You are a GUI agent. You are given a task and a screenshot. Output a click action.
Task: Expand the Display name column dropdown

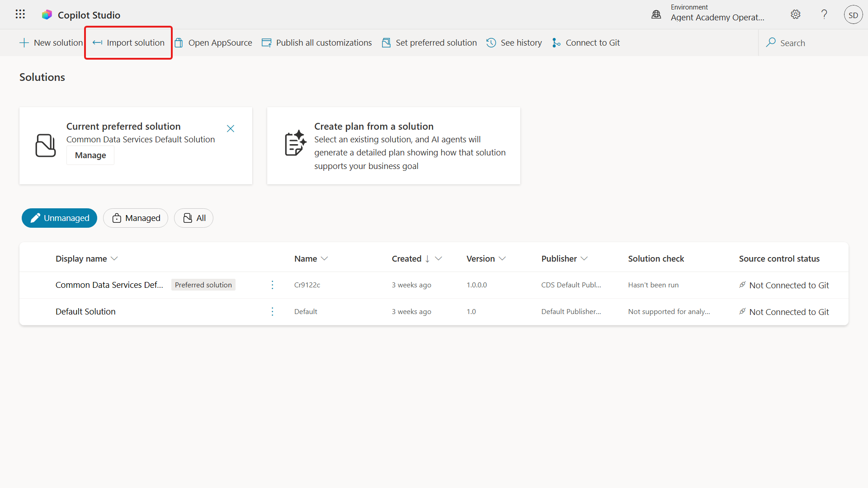tap(114, 258)
